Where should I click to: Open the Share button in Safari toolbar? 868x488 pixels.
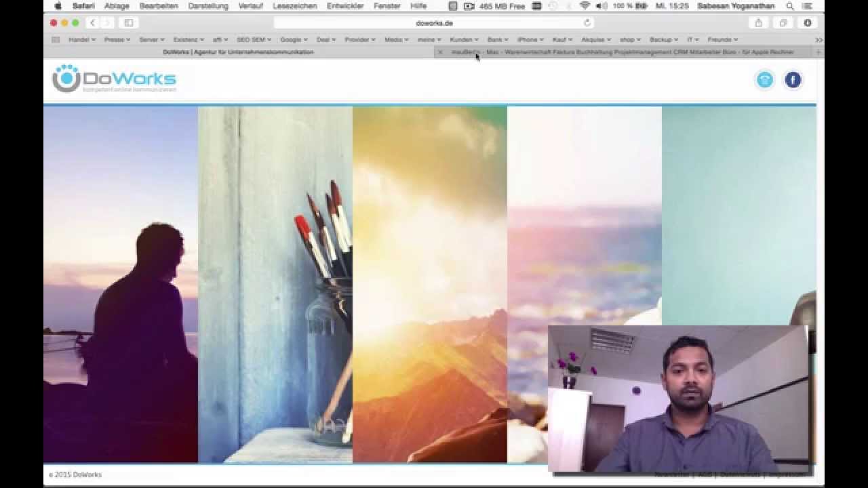tap(758, 22)
